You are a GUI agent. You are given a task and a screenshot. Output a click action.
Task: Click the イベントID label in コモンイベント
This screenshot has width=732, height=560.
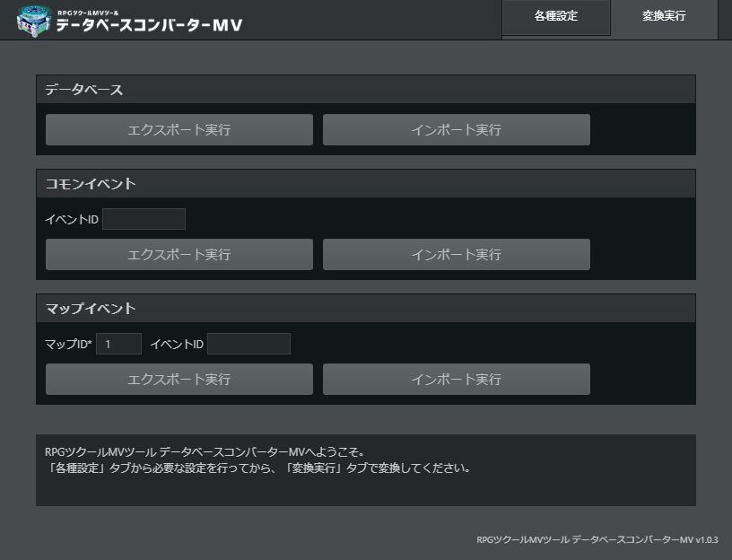(72, 220)
